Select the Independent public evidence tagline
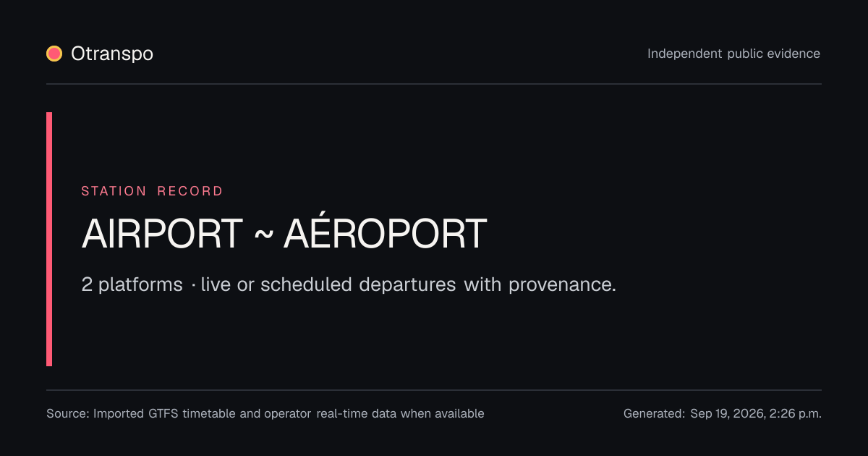Viewport: 868px width, 456px height. (x=733, y=54)
